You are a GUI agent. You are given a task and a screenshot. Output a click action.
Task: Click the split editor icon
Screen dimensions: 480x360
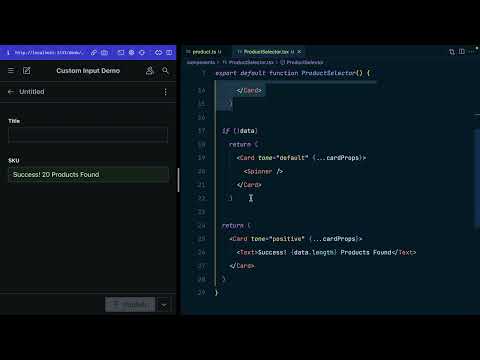[x=462, y=52]
